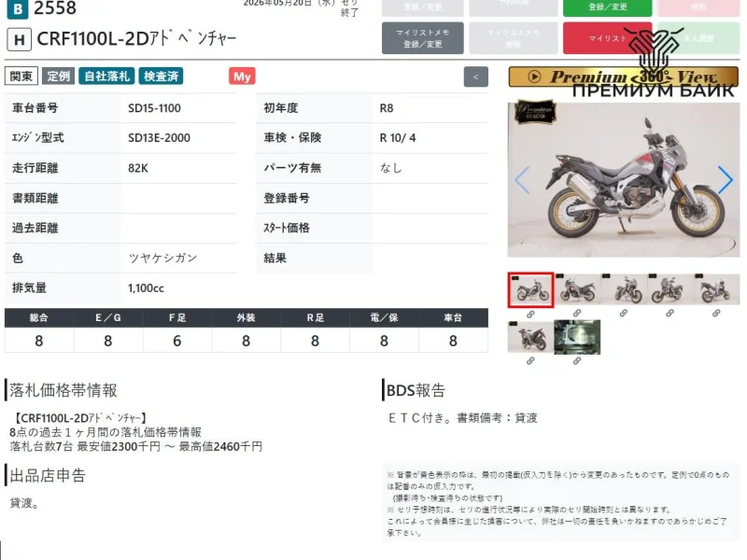The height and width of the screenshot is (560, 747).
Task: Click the play icon on 360 View banner
Action: point(534,77)
